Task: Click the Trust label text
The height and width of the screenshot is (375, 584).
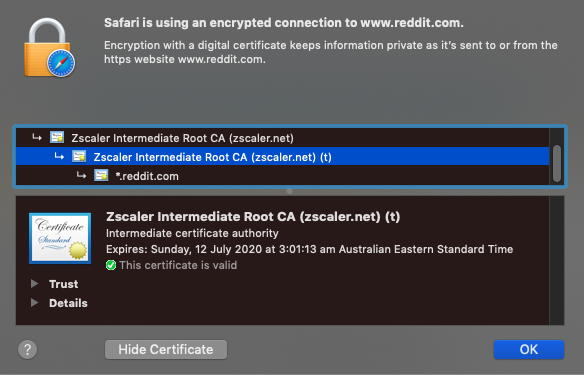Action: pos(64,284)
